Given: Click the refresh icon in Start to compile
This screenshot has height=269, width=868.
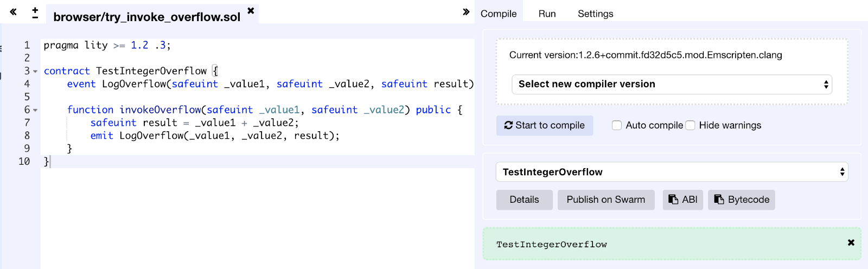Looking at the screenshot, I should [508, 125].
